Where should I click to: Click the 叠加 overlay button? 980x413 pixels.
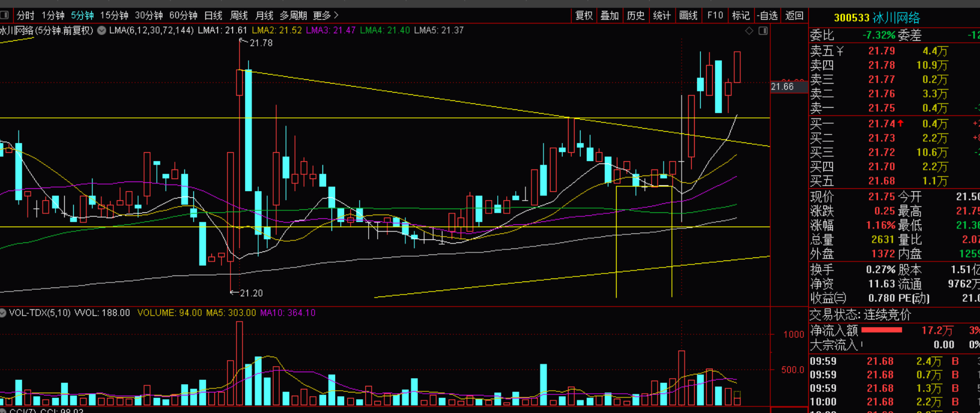pos(609,15)
